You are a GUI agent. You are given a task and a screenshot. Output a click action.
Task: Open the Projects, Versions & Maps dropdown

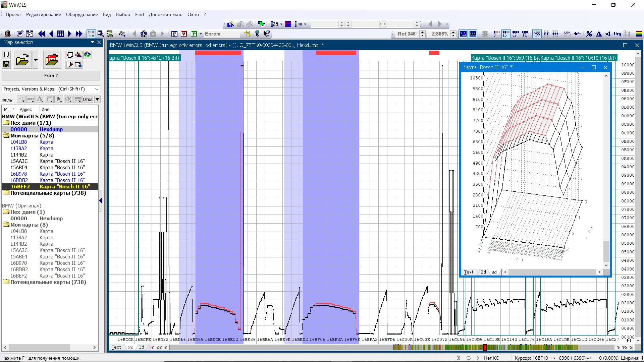point(97,89)
